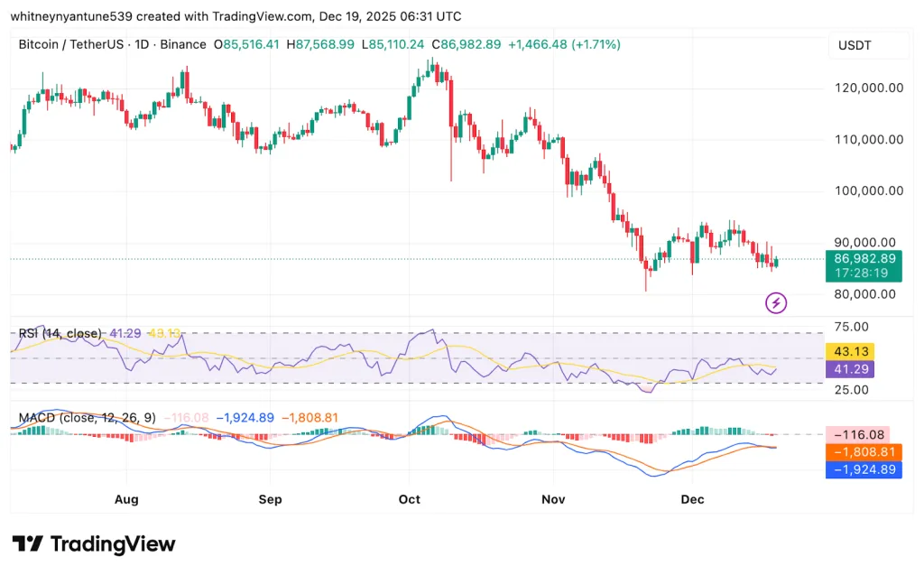The width and height of the screenshot is (924, 575).
Task: Click the purple RSI value 41.29 badge
Action: tap(849, 369)
